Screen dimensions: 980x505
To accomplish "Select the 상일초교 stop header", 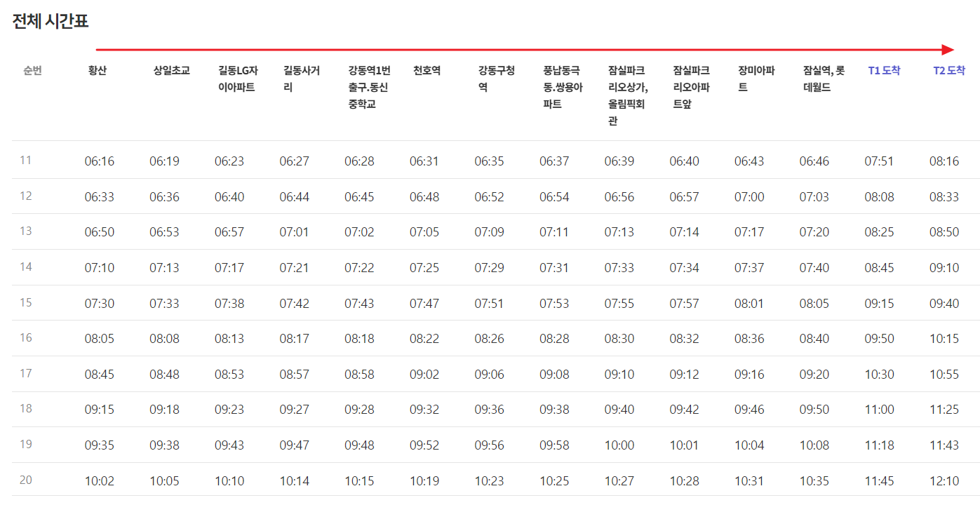I will pos(172,70).
